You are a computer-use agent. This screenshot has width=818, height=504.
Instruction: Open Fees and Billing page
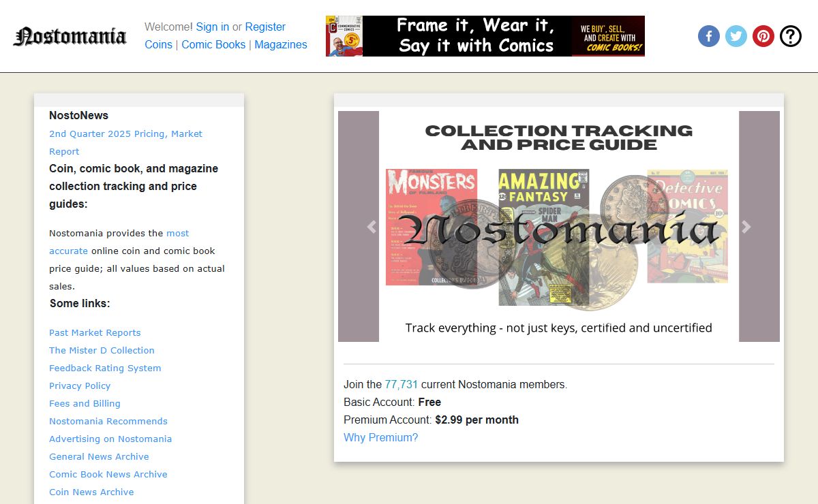point(85,403)
